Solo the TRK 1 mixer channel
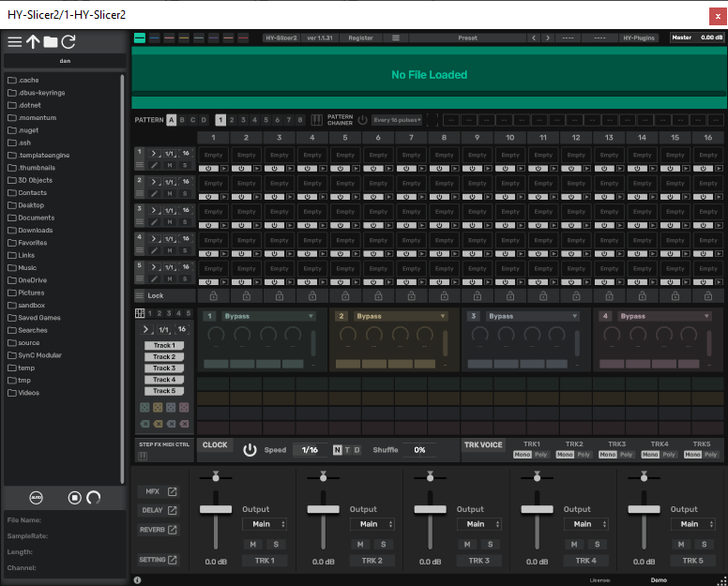Viewport: 728px width, 586px height. 276,544
